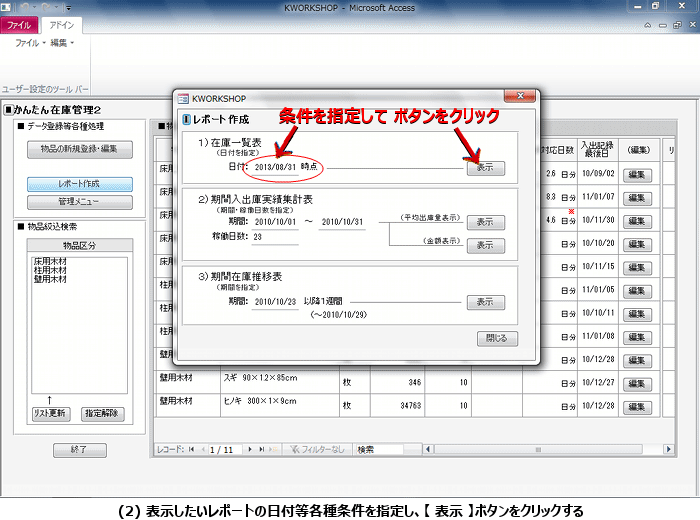700x520 pixels.
Task: Edit the 期間 field 2010/10/23
Action: pos(275,302)
